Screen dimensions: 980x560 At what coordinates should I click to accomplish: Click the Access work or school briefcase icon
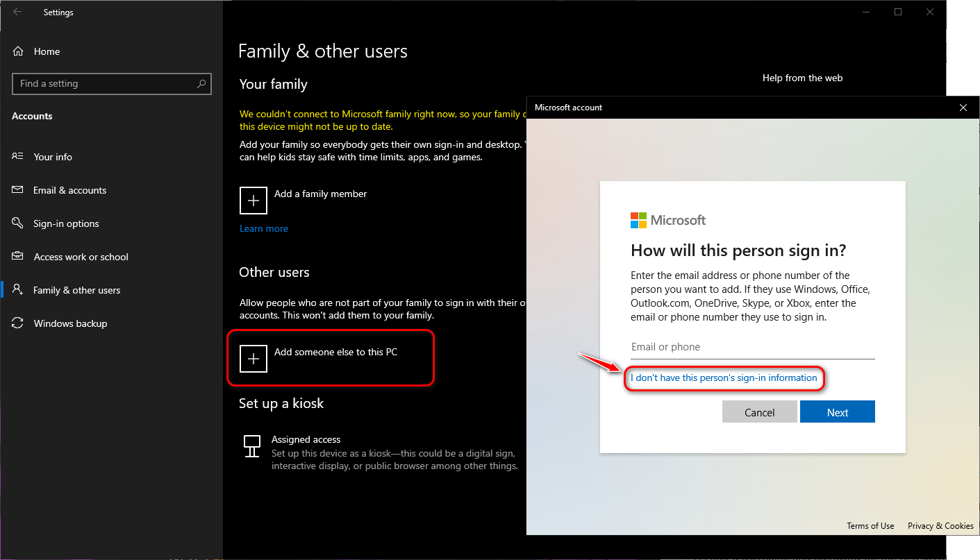click(x=18, y=257)
